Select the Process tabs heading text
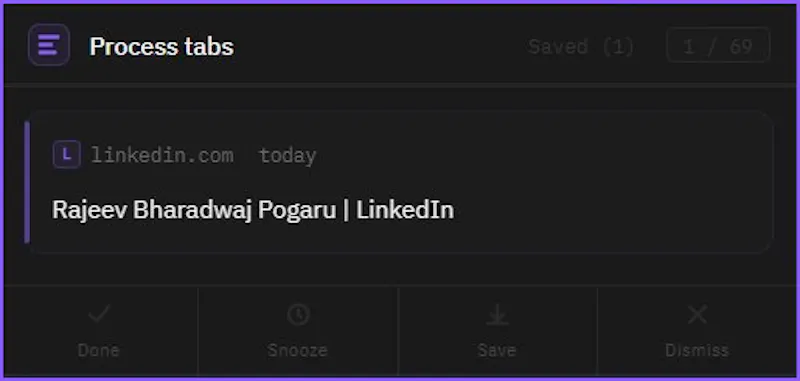This screenshot has height=381, width=800. (161, 46)
